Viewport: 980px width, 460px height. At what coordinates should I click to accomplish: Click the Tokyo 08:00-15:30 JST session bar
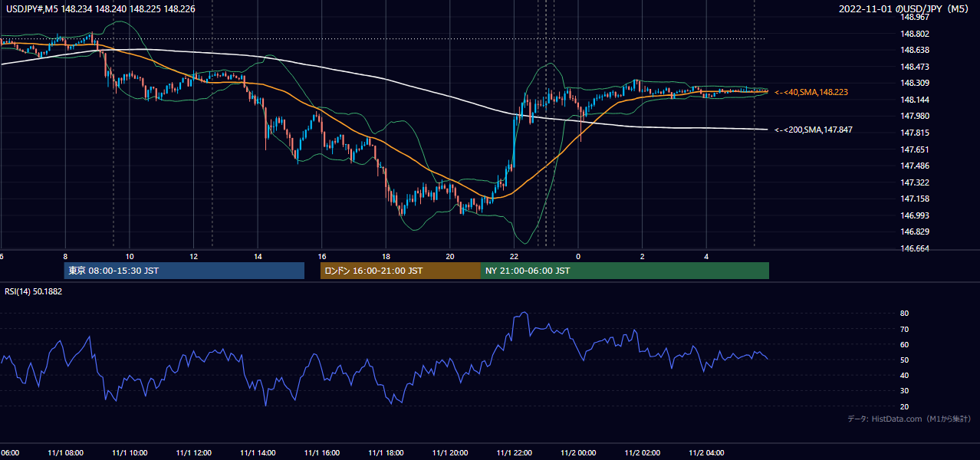pos(184,271)
